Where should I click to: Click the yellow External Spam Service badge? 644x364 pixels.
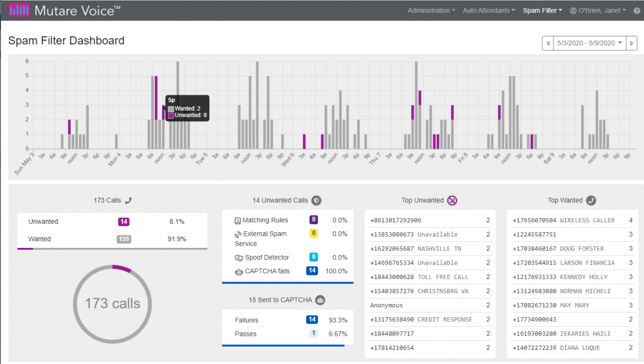click(x=313, y=233)
